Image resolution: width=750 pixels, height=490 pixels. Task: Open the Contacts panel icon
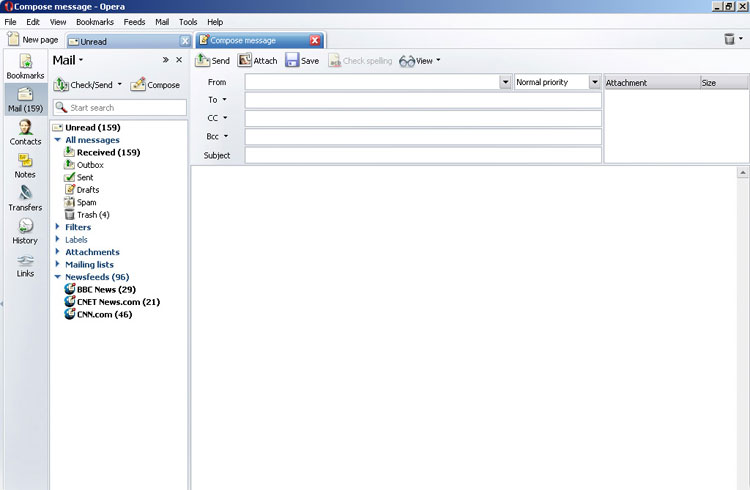25,127
